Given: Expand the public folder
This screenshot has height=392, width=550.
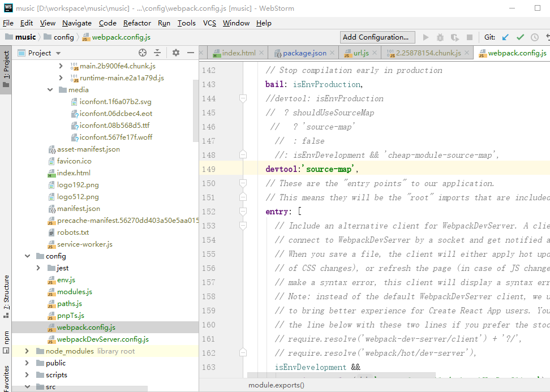Looking at the screenshot, I should click(x=27, y=363).
